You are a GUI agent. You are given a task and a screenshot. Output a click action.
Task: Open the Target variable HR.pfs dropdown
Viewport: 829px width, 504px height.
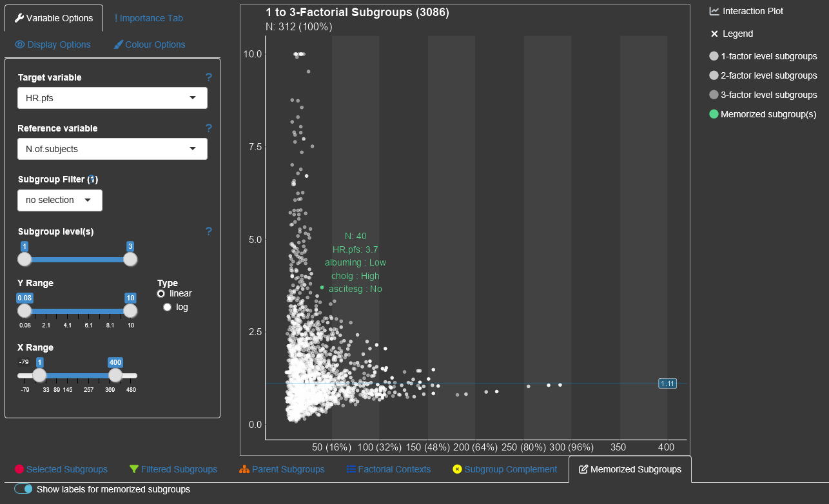(x=112, y=98)
